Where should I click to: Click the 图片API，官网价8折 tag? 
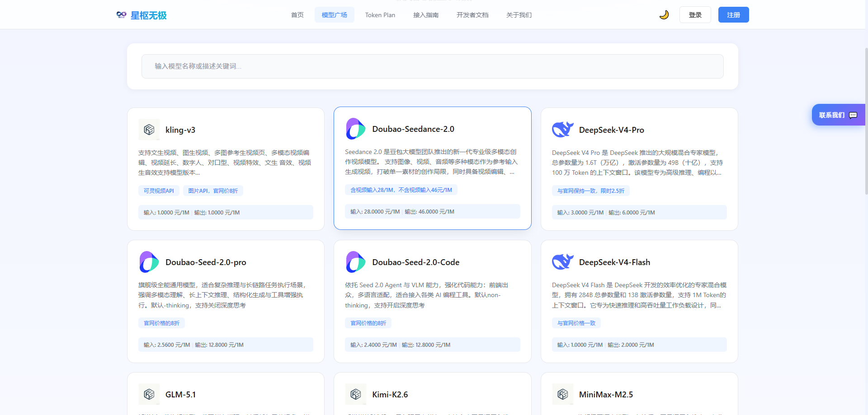click(213, 191)
